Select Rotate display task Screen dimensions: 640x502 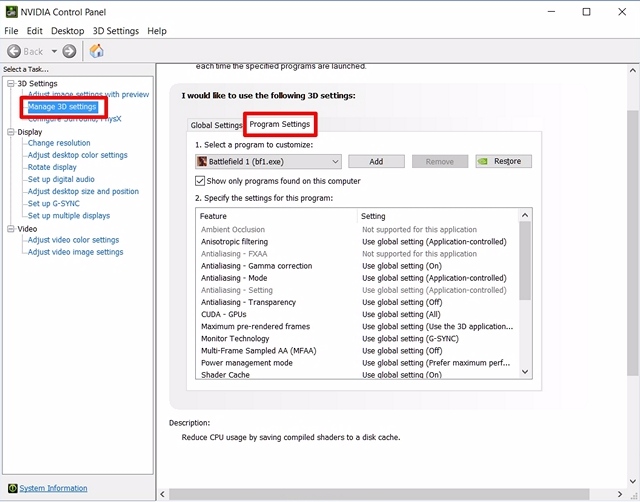[52, 167]
